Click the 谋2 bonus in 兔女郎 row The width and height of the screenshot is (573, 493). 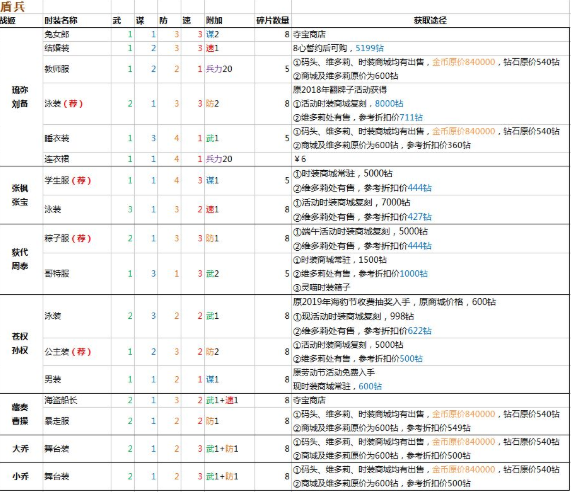point(212,34)
